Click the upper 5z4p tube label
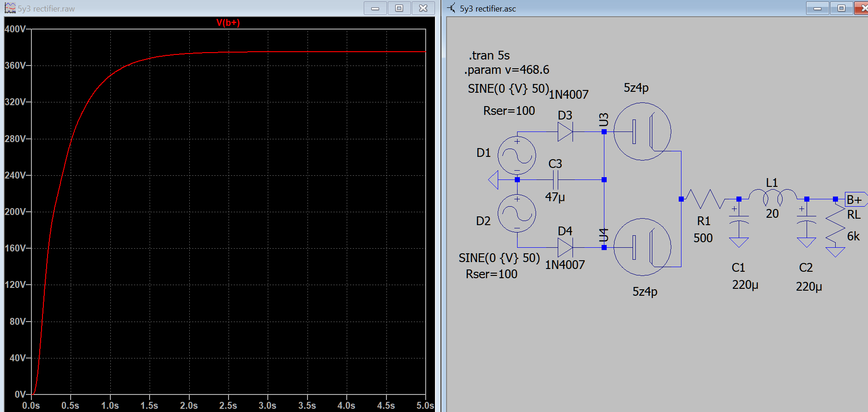 (636, 88)
